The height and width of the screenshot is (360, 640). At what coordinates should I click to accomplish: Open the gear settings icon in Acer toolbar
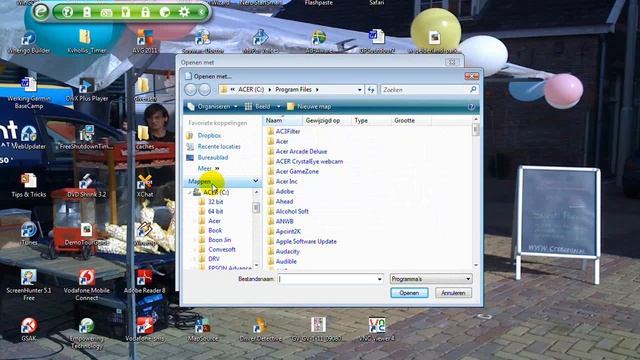coord(184,12)
